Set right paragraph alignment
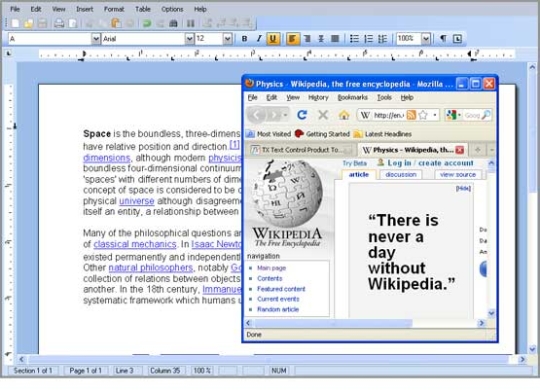Screen dimensions: 540x392 307,39
